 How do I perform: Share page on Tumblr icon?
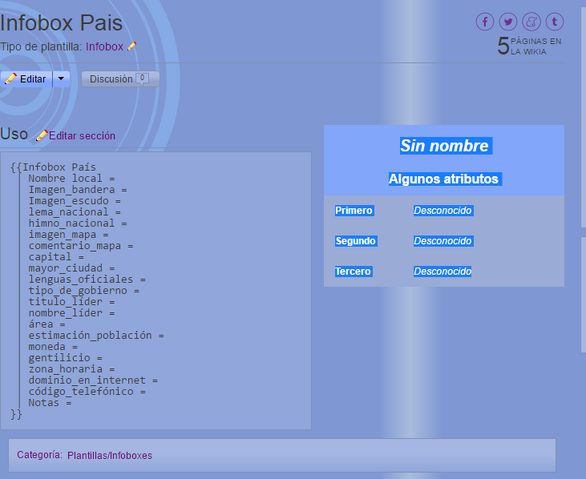coord(555,22)
